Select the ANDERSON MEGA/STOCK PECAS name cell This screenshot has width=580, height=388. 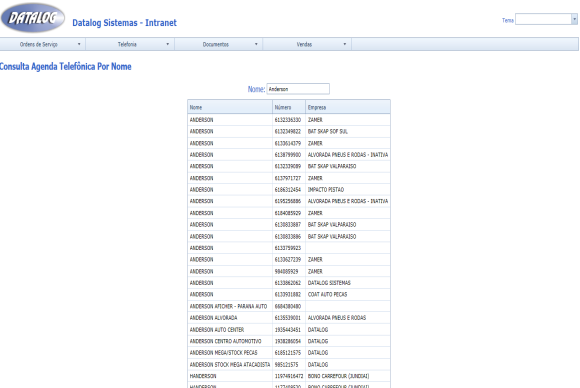[230, 353]
